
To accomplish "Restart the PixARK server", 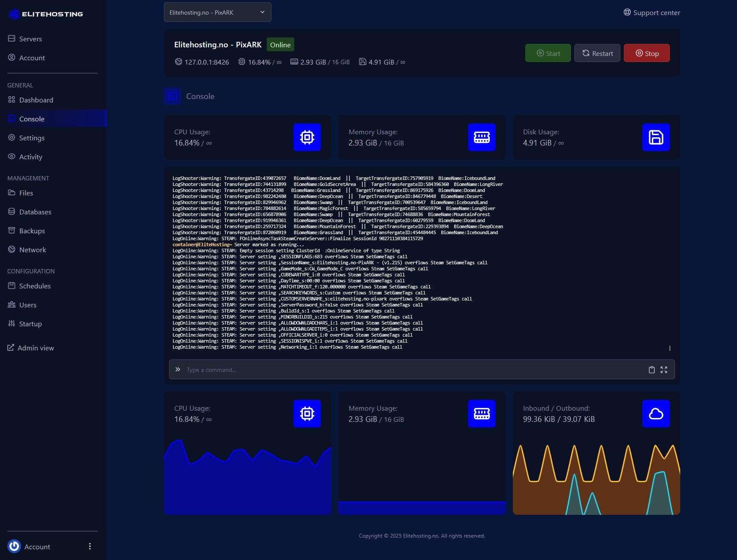I will coord(597,53).
